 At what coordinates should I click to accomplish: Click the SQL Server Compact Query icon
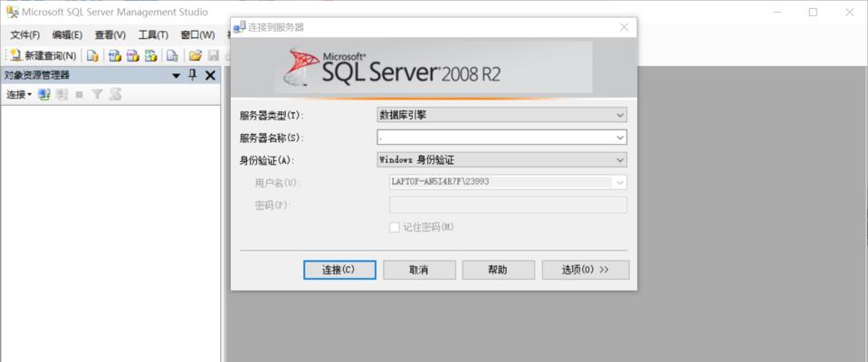pyautogui.click(x=173, y=55)
